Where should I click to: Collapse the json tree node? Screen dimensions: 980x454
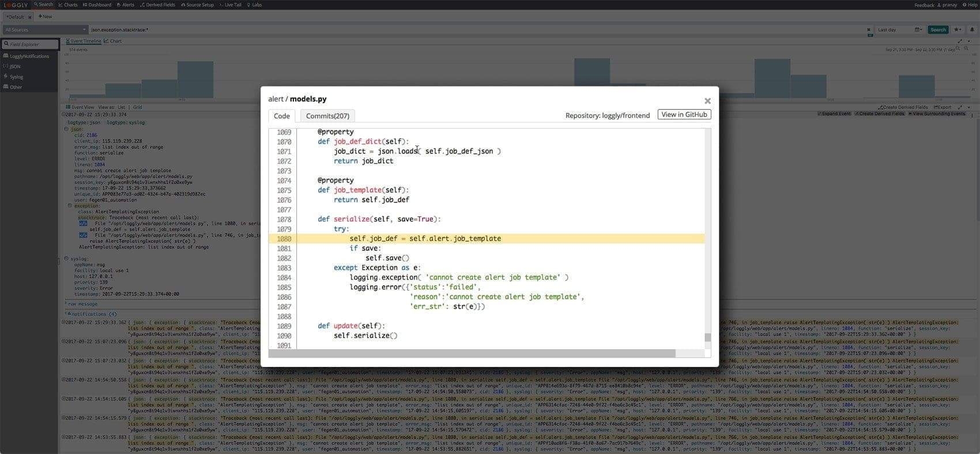click(66, 129)
